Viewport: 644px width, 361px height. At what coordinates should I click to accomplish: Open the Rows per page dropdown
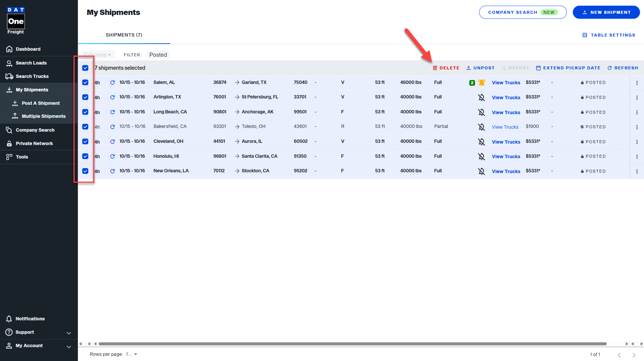(132, 354)
